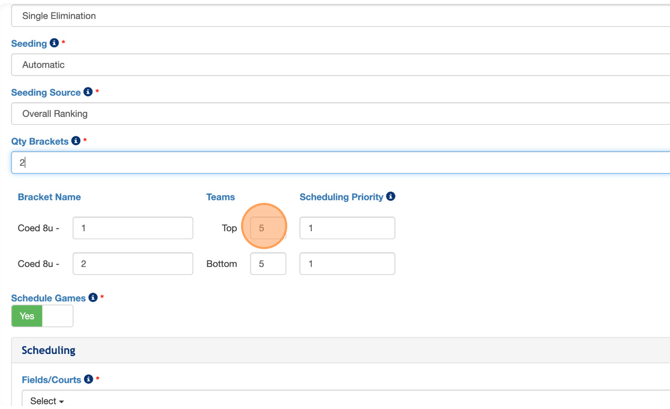
Task: Click the Fields/Courts info icon
Action: (x=88, y=380)
